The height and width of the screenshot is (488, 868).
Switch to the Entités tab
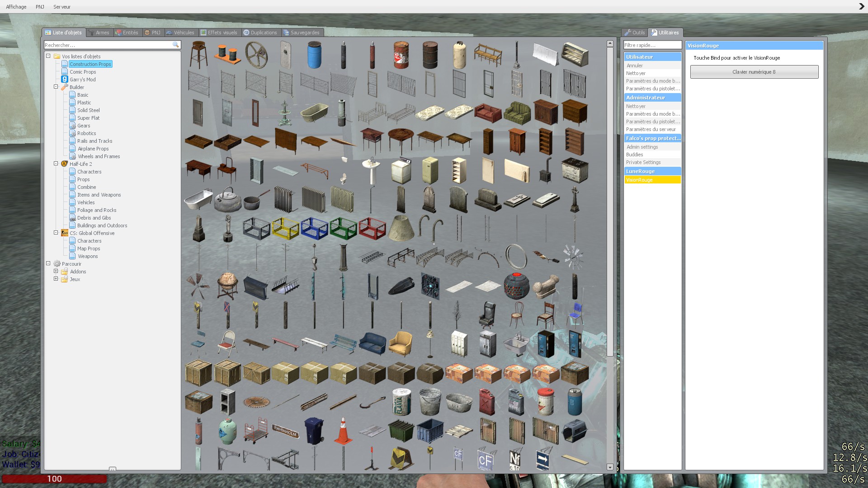click(x=127, y=33)
